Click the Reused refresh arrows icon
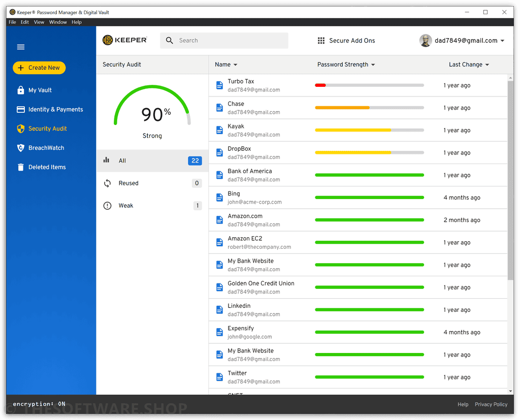520x420 pixels. [x=107, y=183]
